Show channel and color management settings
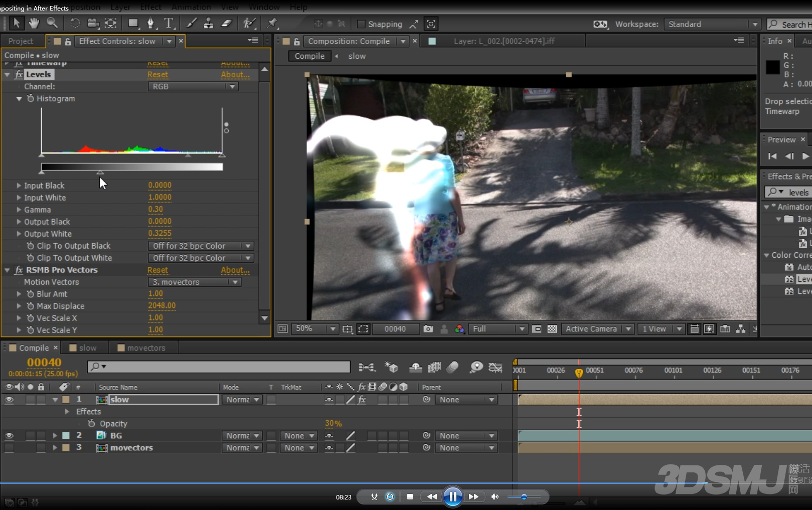812x510 pixels. (x=459, y=329)
